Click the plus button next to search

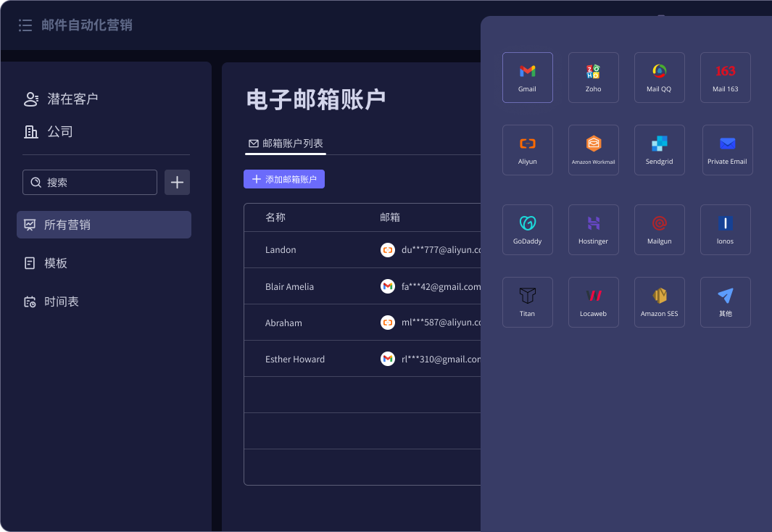178,182
